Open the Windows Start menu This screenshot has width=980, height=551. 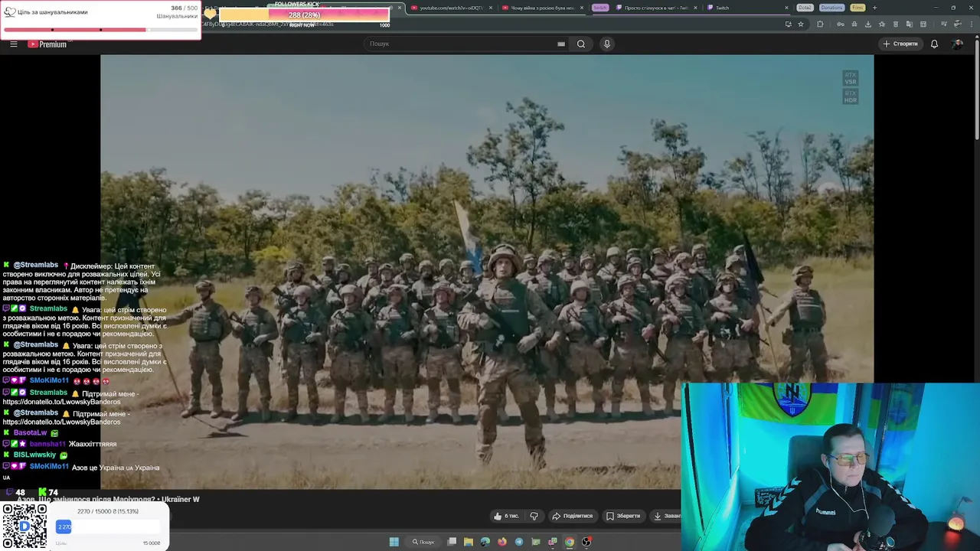tap(394, 542)
